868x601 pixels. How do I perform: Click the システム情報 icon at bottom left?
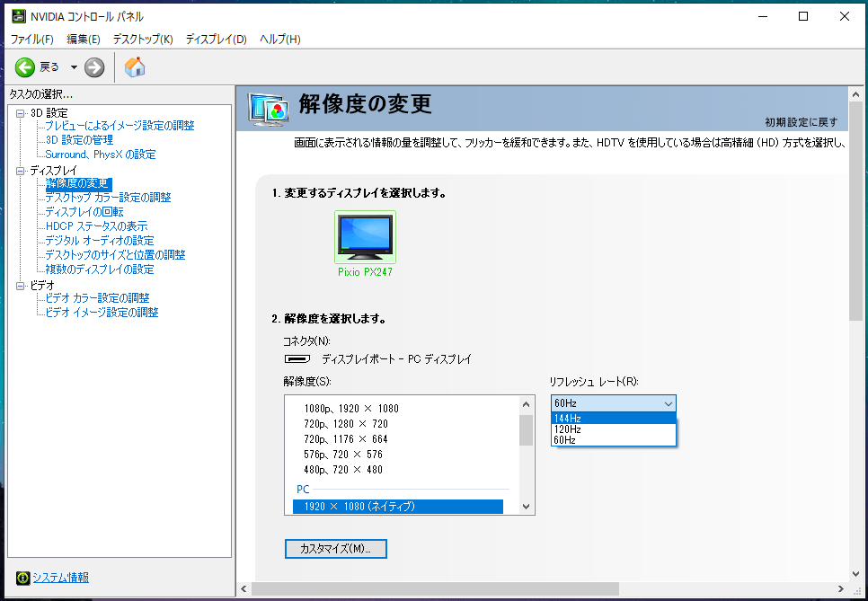[22, 578]
